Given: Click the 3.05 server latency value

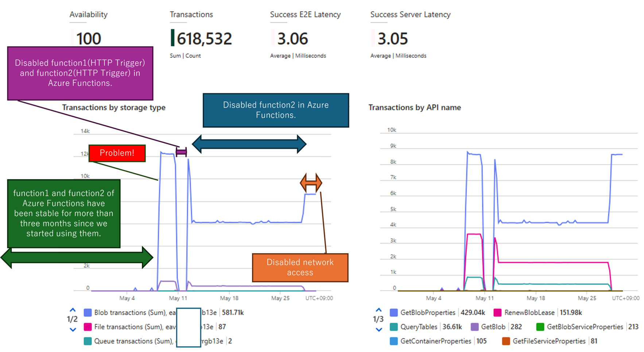Looking at the screenshot, I should (392, 39).
